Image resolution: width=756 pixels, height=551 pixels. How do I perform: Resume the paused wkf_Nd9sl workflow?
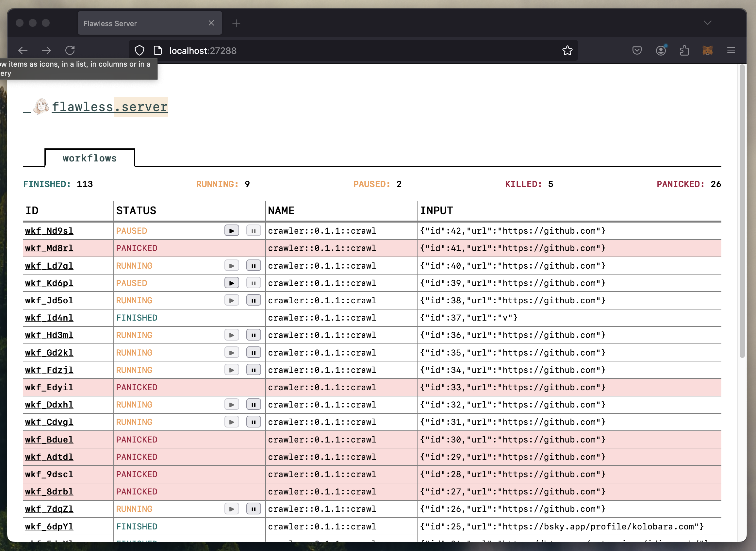(231, 230)
